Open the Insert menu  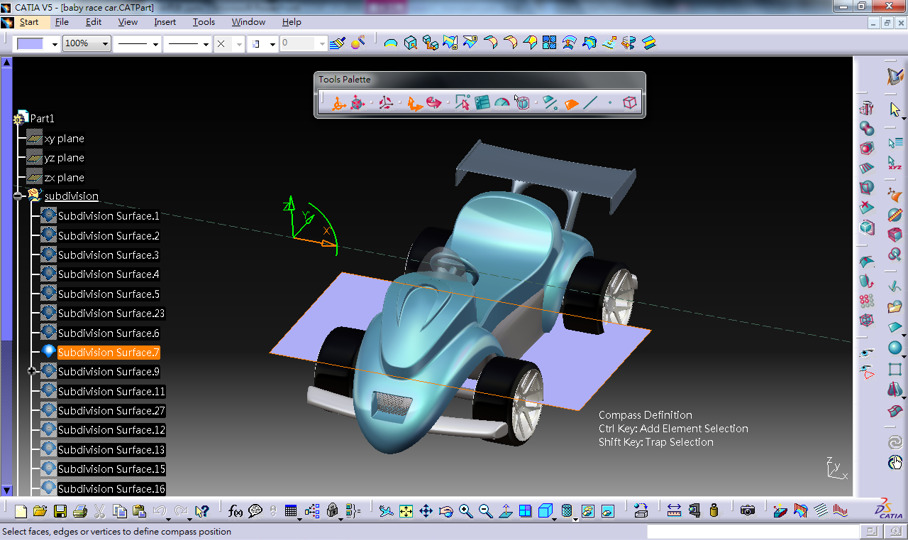pos(165,22)
